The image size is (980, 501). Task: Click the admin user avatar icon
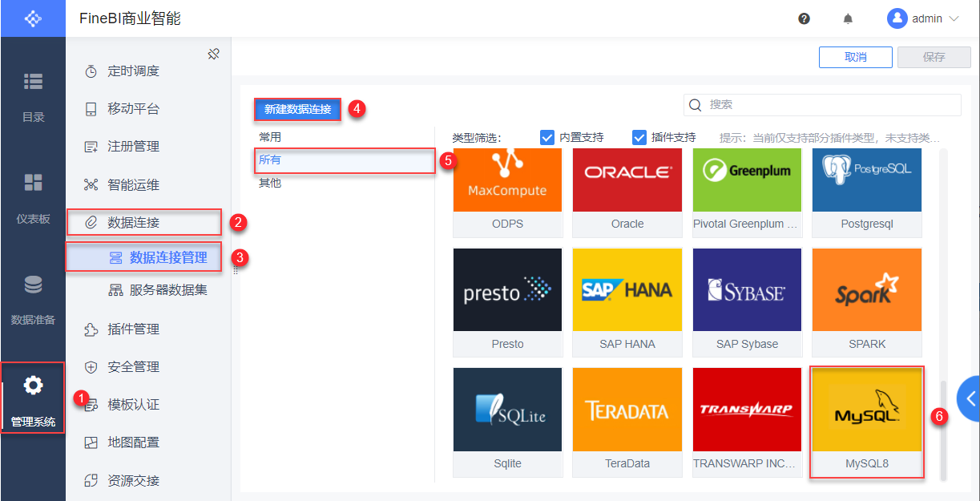click(897, 18)
